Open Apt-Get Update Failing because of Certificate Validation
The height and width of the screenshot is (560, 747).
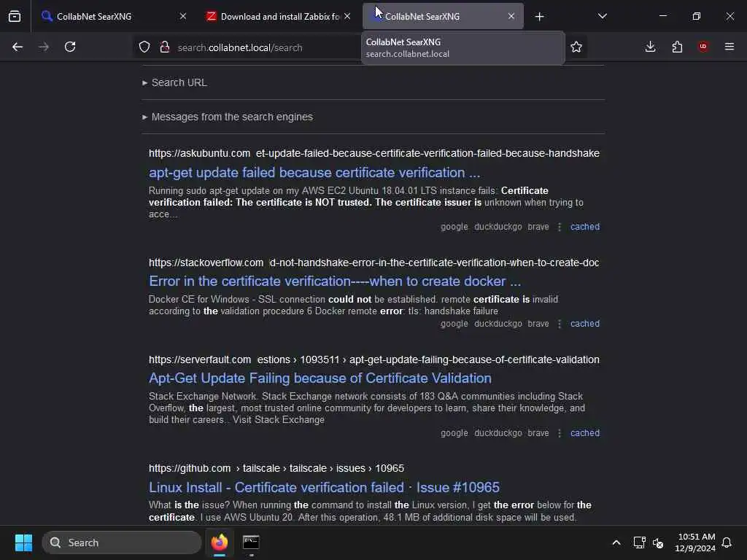coord(320,378)
